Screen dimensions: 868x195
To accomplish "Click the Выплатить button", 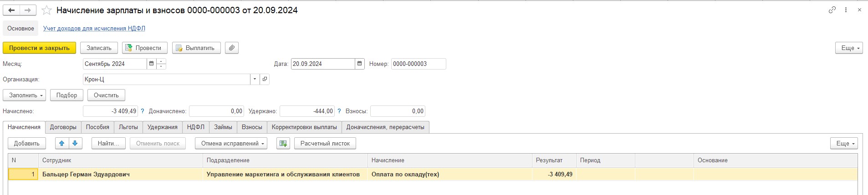I will point(196,48).
